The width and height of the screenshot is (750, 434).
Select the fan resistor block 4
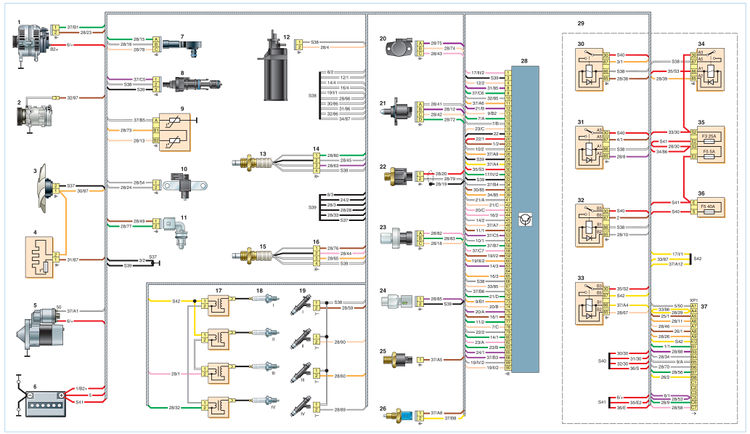click(39, 257)
